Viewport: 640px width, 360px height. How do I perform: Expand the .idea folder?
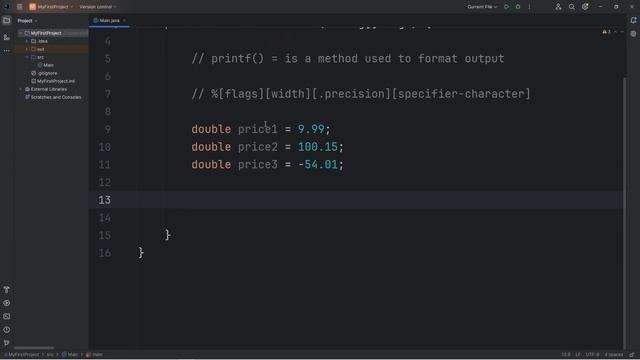pyautogui.click(x=27, y=41)
